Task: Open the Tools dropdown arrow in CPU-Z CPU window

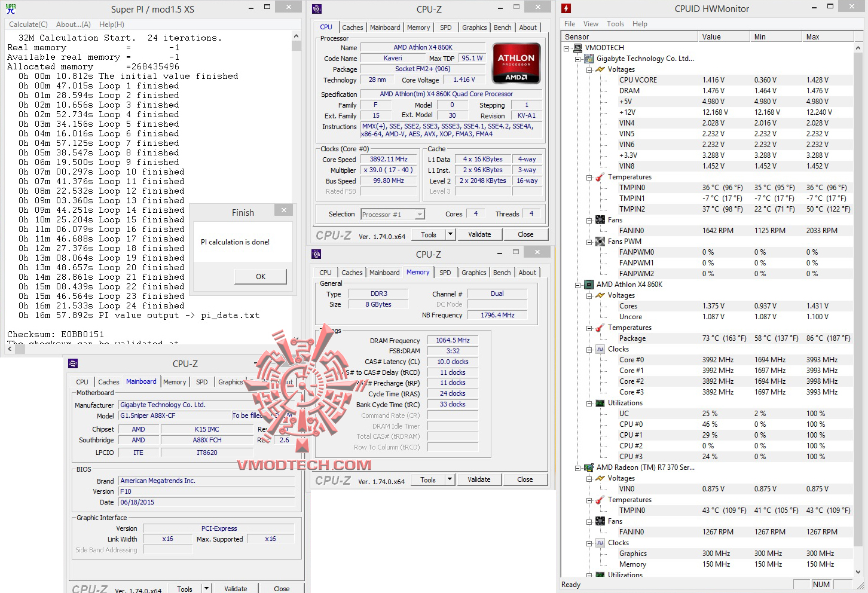Action: [x=451, y=234]
